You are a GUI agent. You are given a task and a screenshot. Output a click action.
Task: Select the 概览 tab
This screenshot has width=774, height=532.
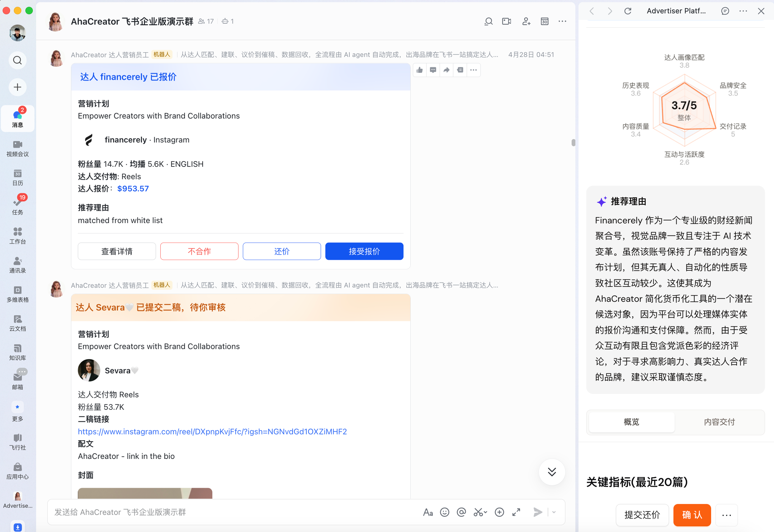pyautogui.click(x=631, y=422)
